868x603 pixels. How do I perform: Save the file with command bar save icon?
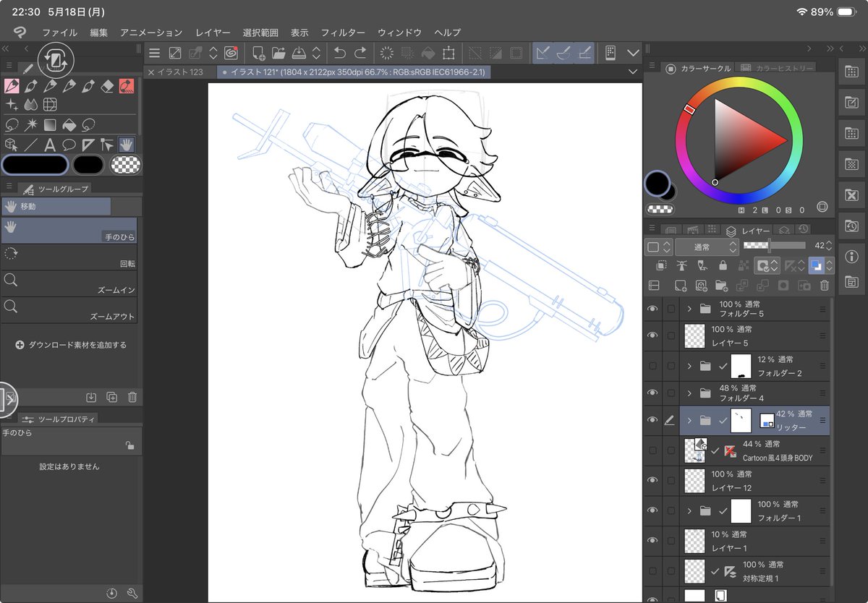pyautogui.click(x=299, y=53)
